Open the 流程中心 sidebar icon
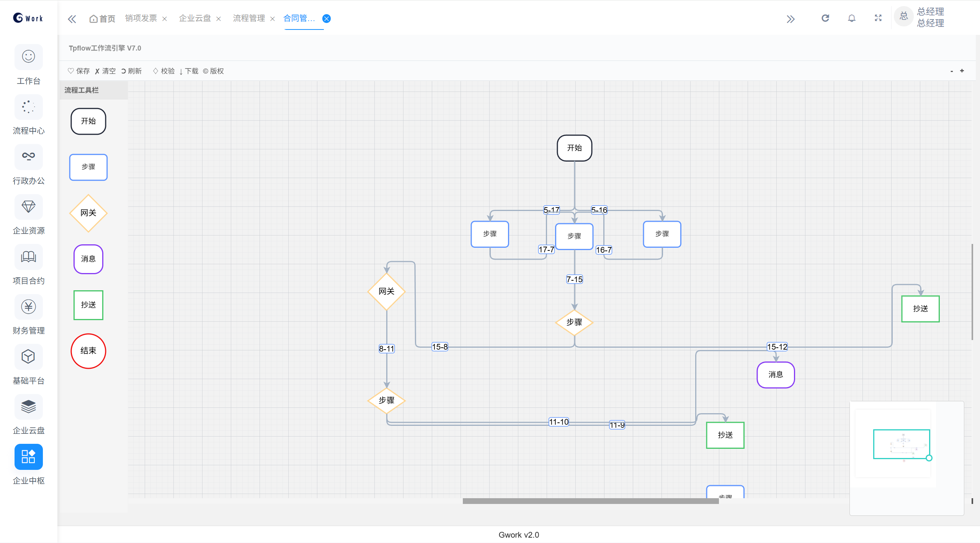 (28, 107)
